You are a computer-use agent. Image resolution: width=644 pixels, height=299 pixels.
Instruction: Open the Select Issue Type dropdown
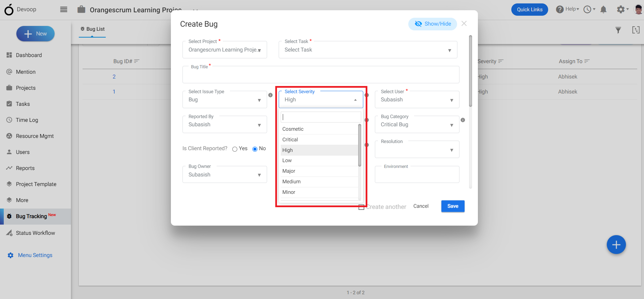point(225,100)
